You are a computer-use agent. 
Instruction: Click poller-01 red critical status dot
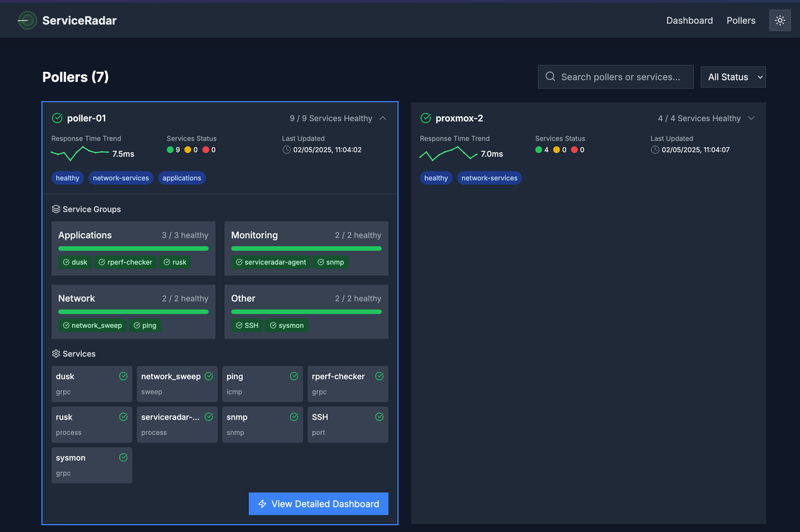pyautogui.click(x=206, y=150)
